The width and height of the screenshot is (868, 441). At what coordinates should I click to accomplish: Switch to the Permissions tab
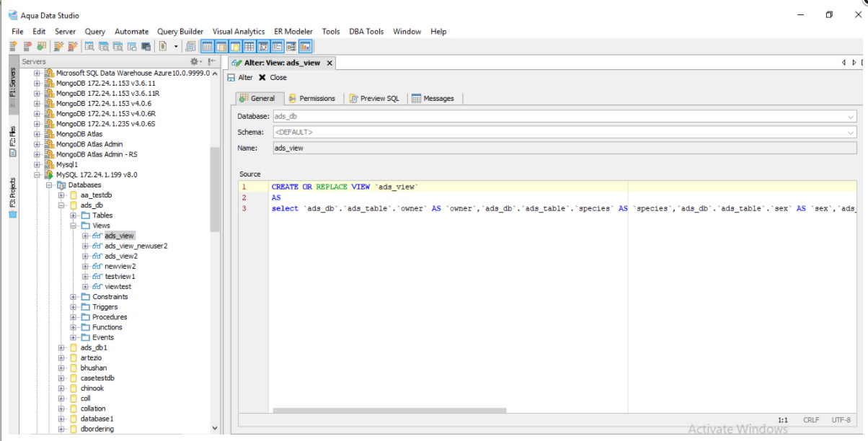click(x=312, y=99)
